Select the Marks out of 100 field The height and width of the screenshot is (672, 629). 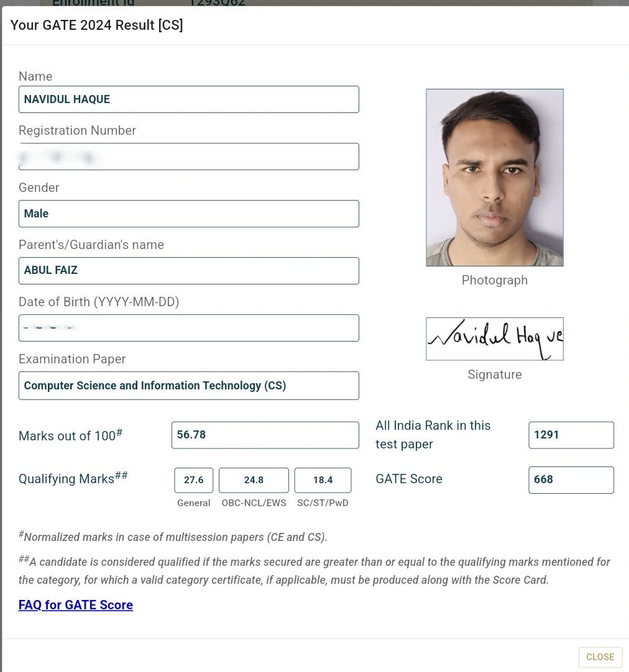pos(265,435)
